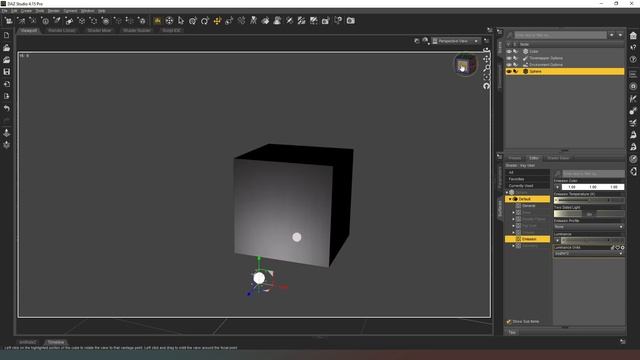Select the All filter in Surfaces
Viewport: 640px width, 360px height.
pos(527,172)
